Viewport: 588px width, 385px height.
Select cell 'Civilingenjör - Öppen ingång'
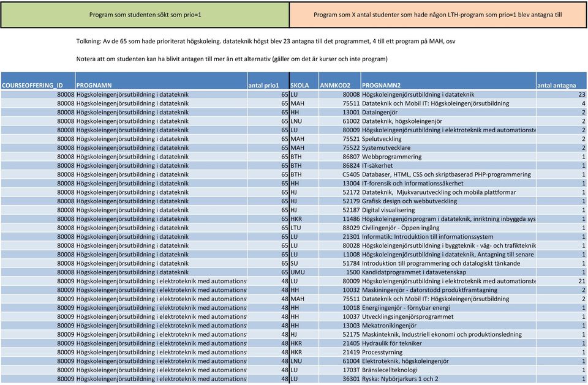(x=448, y=228)
